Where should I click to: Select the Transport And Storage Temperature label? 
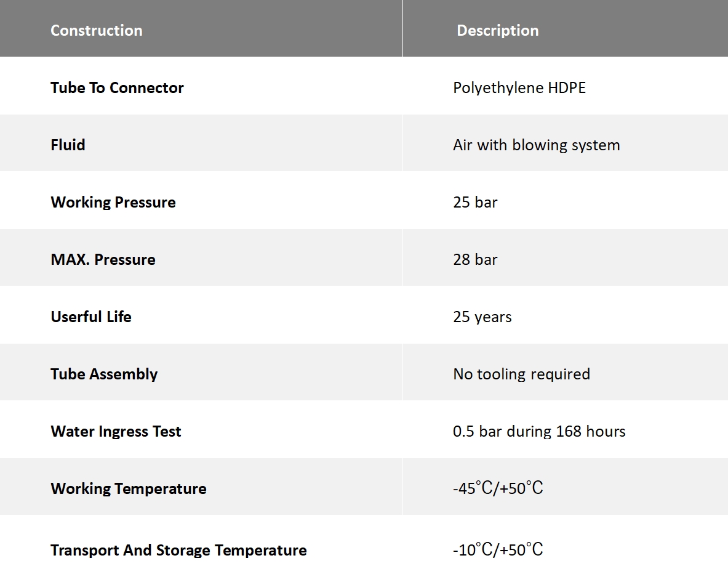tap(178, 550)
